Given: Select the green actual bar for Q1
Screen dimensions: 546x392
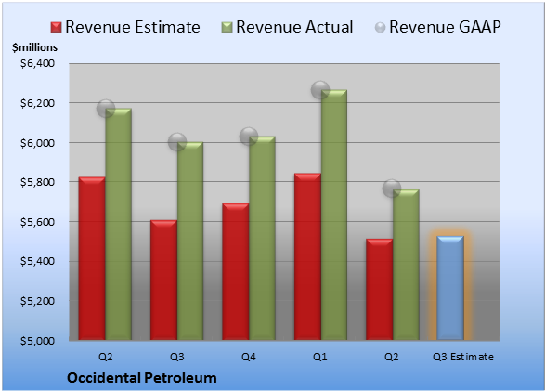Looking at the screenshot, I should tap(334, 215).
